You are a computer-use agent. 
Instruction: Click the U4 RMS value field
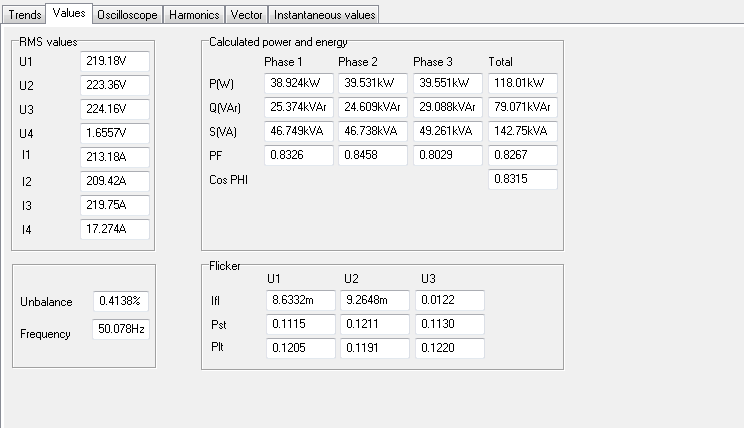[x=114, y=133]
